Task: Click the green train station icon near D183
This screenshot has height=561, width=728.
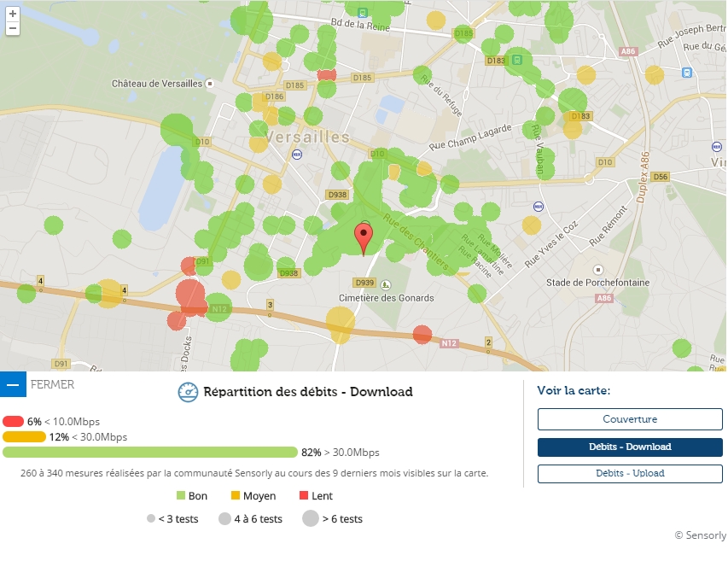Action: pos(516,60)
